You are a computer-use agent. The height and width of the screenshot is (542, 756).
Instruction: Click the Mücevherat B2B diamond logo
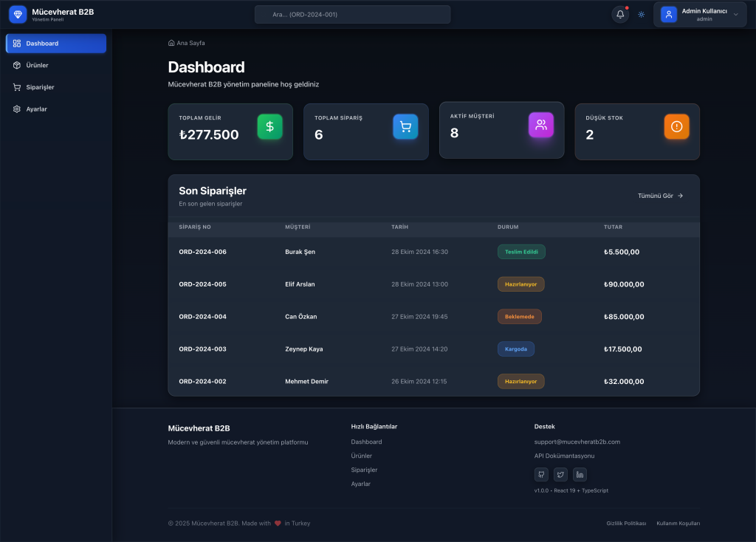[18, 15]
